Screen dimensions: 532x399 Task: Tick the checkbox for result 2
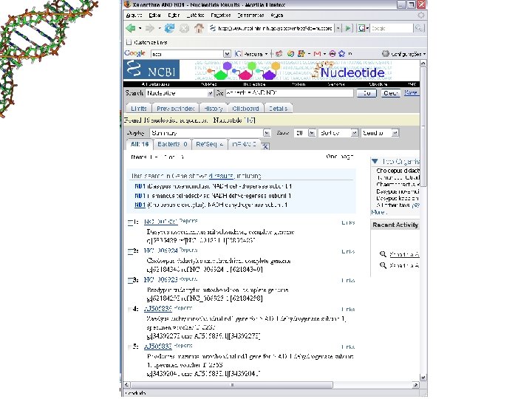[x=130, y=251]
